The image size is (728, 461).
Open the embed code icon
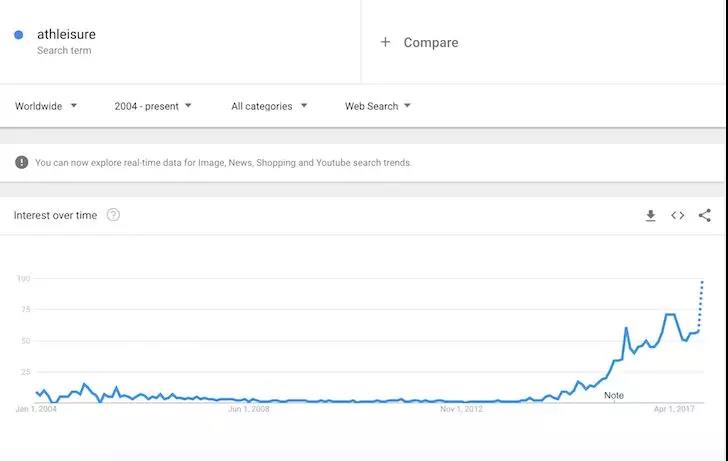(678, 215)
